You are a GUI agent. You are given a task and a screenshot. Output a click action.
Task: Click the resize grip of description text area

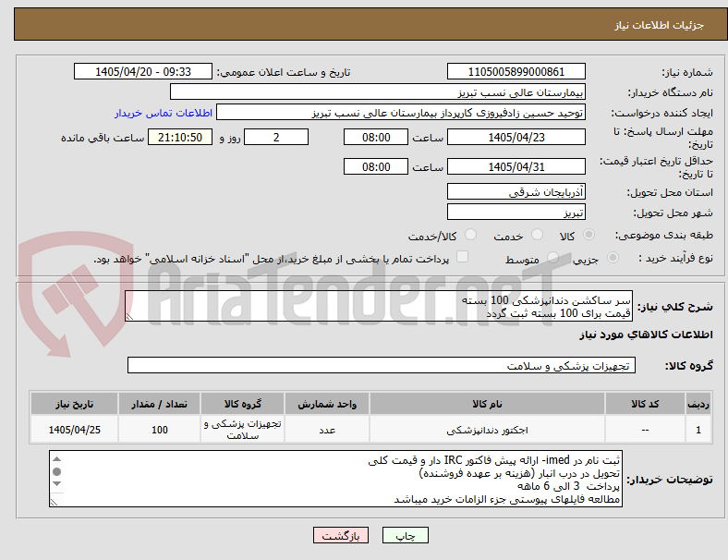(129, 317)
